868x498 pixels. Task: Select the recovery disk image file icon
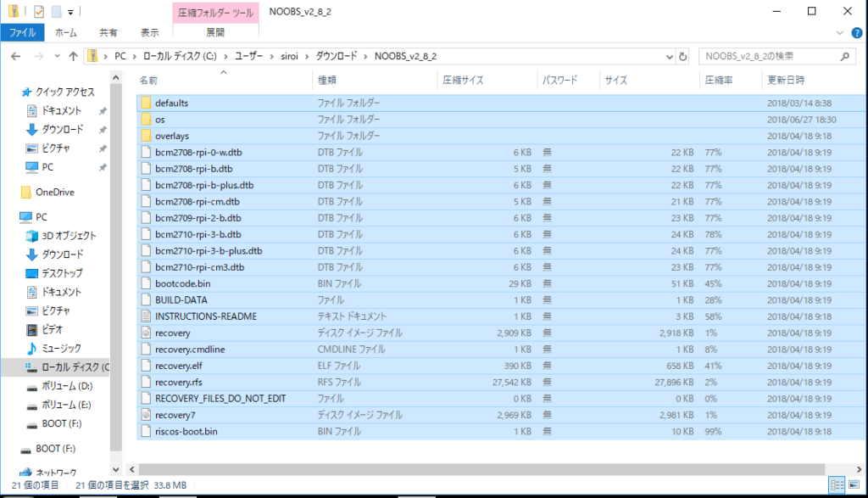[145, 333]
